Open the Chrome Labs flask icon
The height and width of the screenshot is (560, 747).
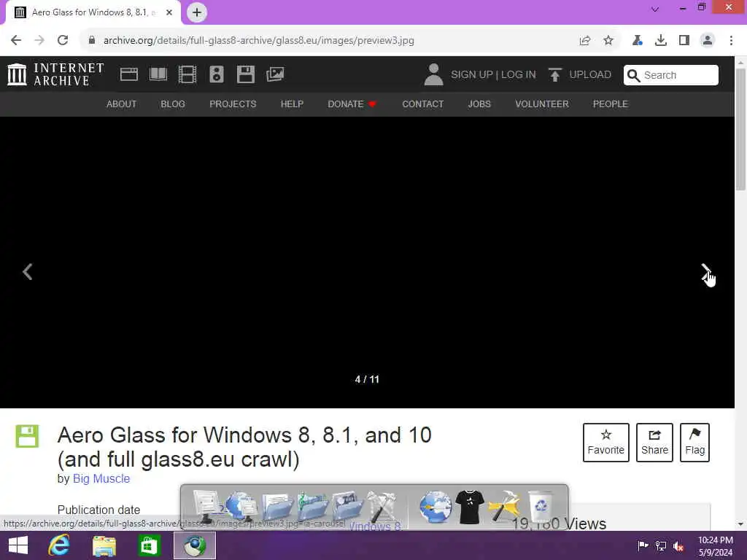638,41
